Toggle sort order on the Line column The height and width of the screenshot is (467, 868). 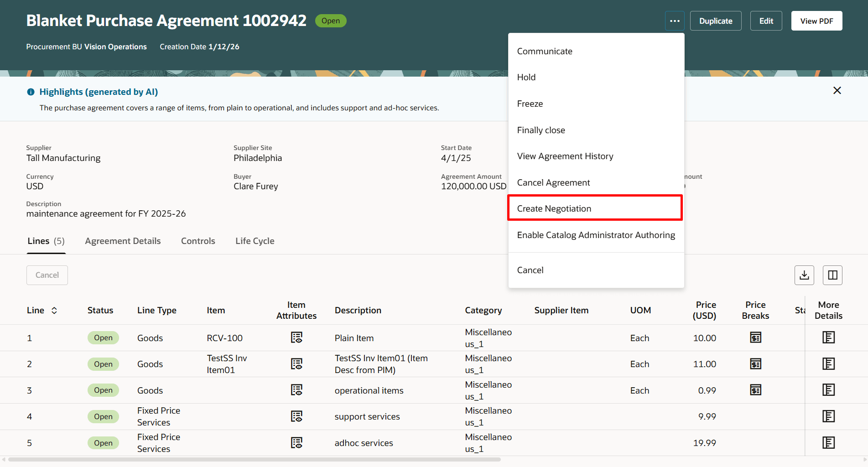(54, 310)
